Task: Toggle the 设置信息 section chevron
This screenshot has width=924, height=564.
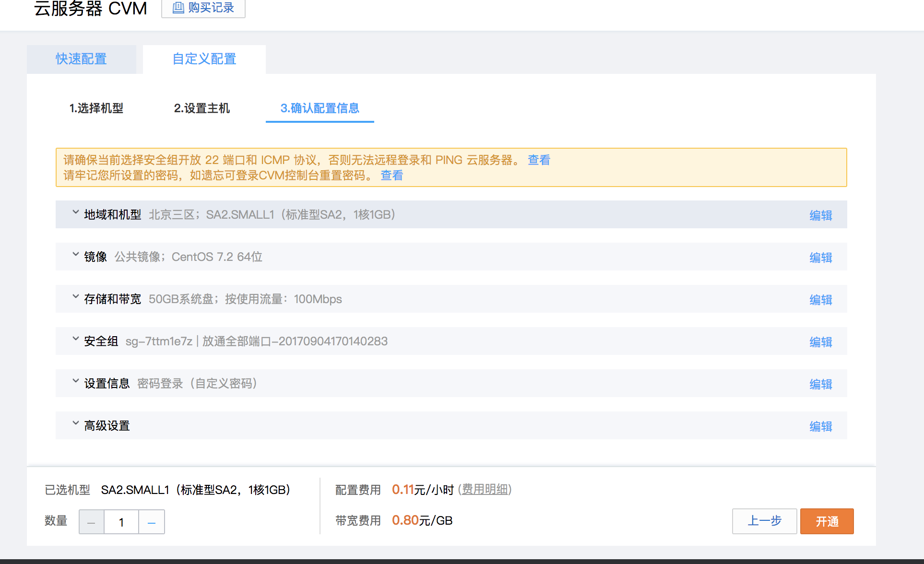Action: coord(75,381)
